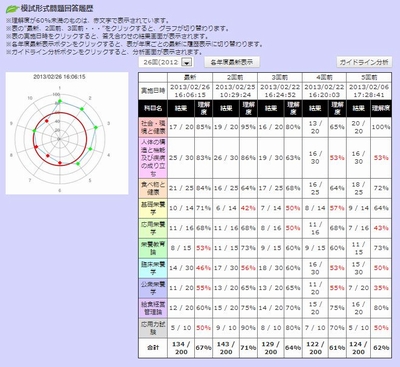Click the red 56% cell

point(248,268)
